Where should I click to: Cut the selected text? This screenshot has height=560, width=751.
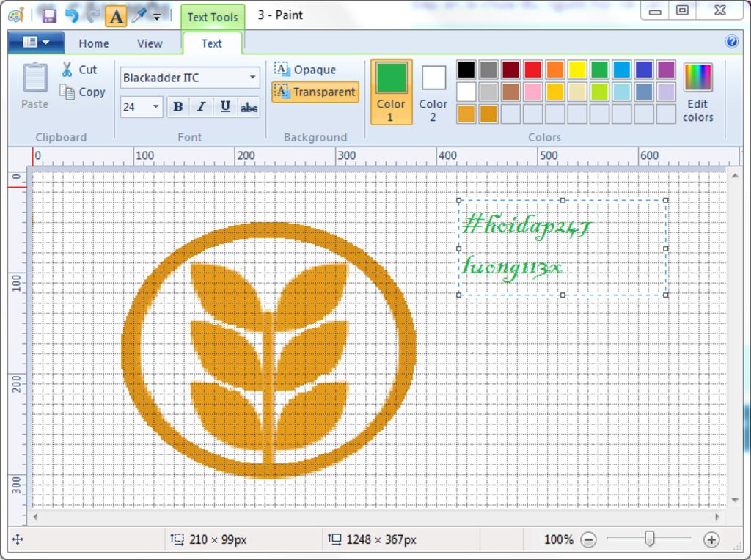coord(79,70)
